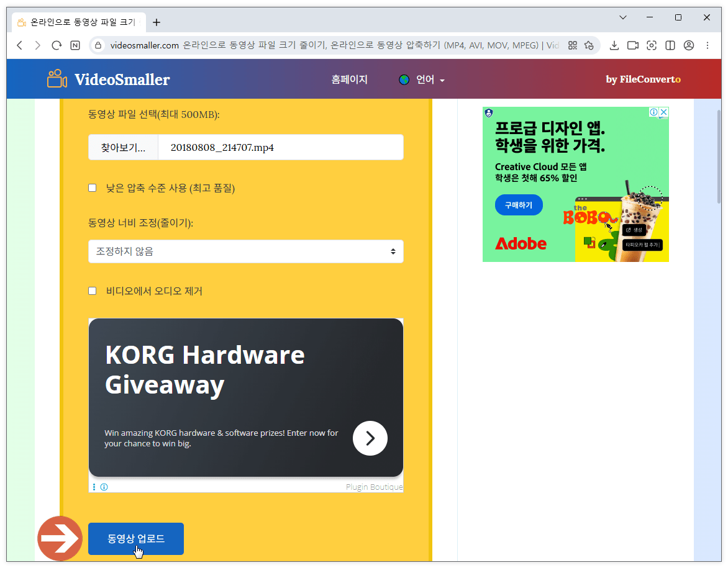The image size is (728, 568).
Task: Click the KORG Hardware Giveaway ad headline
Action: [205, 370]
